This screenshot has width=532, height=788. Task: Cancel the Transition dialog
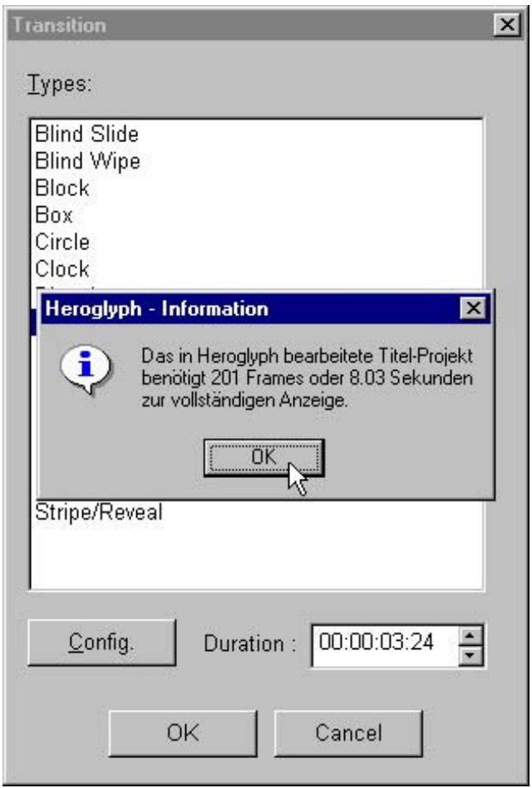click(348, 733)
